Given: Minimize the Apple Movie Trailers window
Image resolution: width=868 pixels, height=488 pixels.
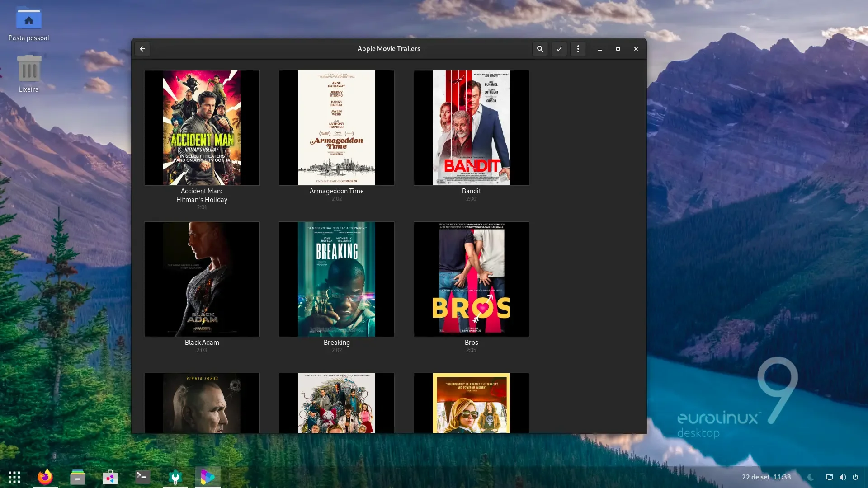Looking at the screenshot, I should [x=600, y=49].
